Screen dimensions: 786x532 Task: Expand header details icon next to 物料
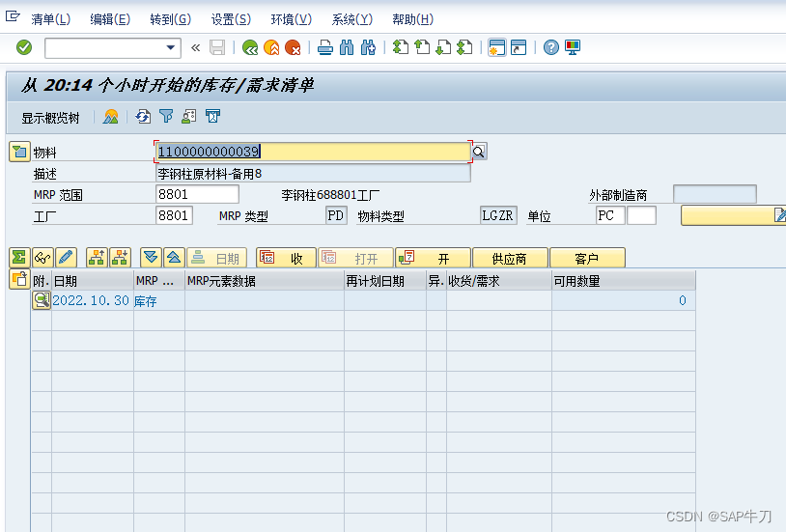19,152
